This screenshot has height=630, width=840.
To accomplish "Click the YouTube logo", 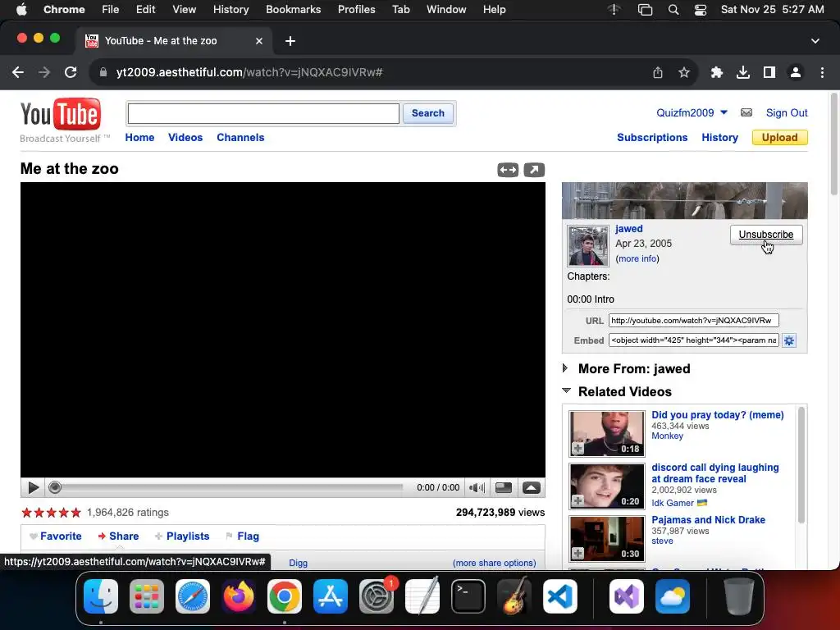I will click(61, 114).
